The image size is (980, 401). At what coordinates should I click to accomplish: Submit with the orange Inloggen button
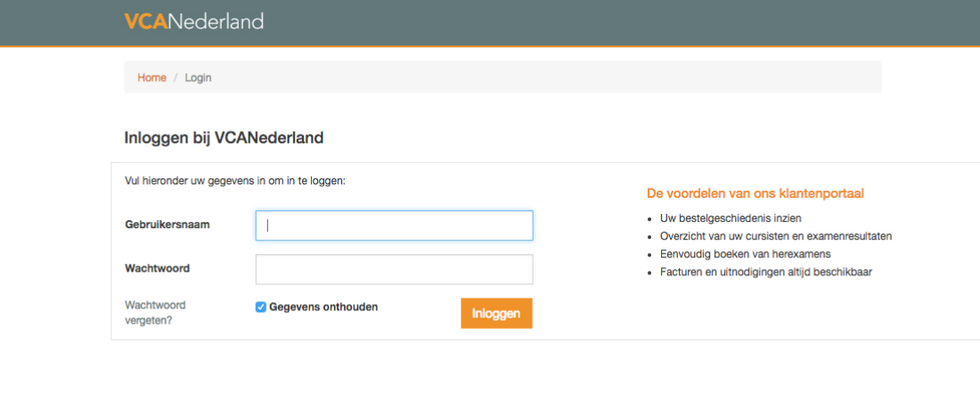coord(497,313)
